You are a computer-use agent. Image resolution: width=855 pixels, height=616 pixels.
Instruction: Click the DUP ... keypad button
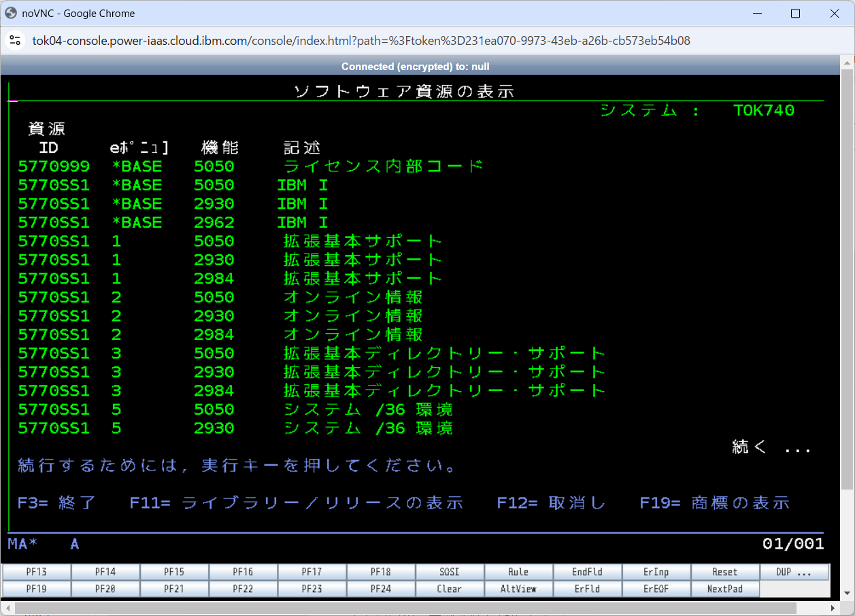point(794,572)
